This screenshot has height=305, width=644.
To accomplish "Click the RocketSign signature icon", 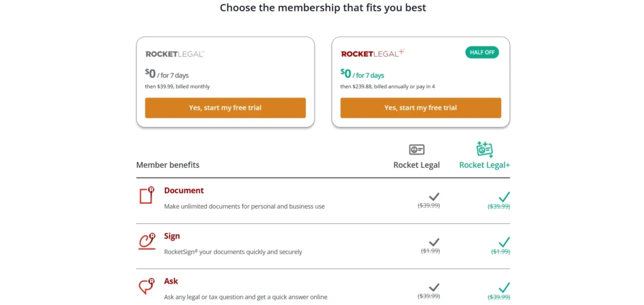I will coord(147,241).
